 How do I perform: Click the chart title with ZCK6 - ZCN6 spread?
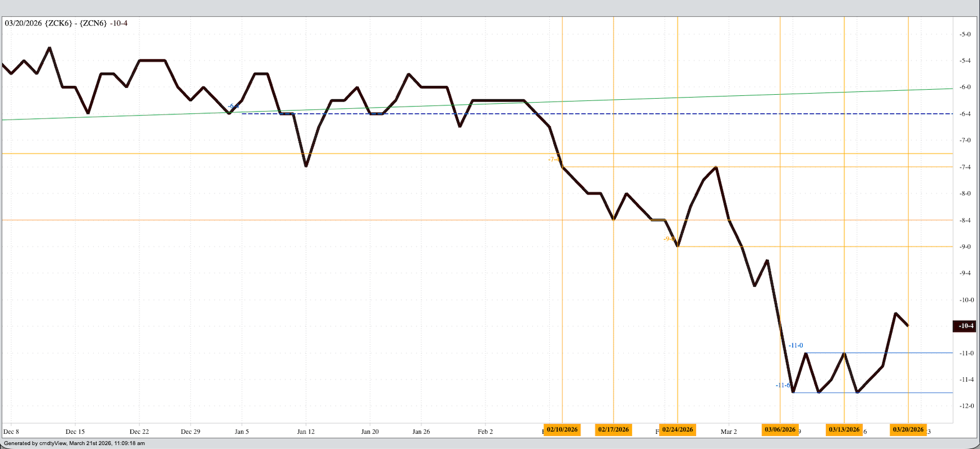pos(66,23)
